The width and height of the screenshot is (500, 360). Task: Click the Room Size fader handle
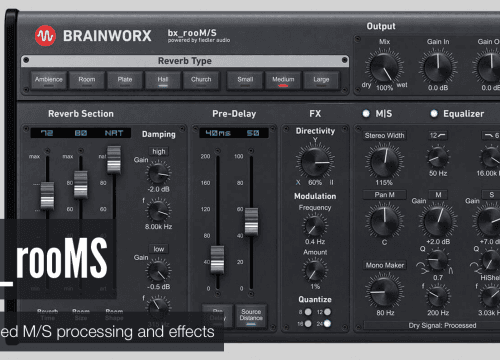pyautogui.click(x=81, y=185)
